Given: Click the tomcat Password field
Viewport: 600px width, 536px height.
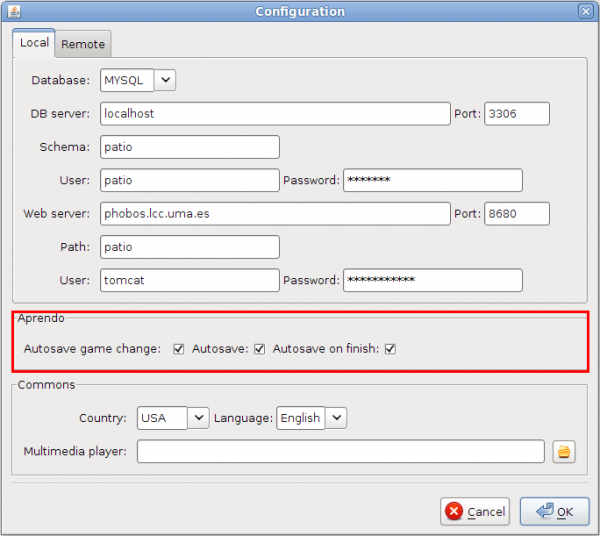Looking at the screenshot, I should [x=433, y=280].
